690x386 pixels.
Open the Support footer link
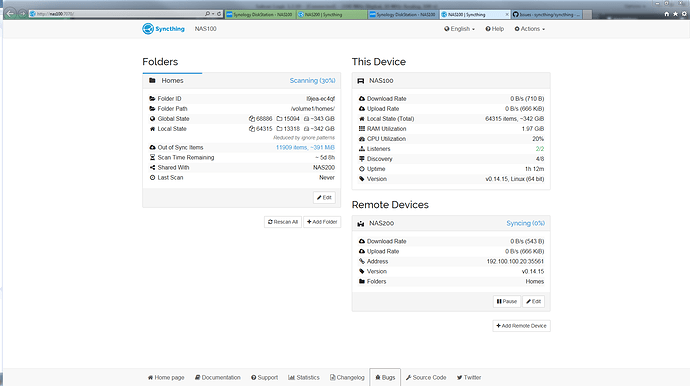point(264,378)
